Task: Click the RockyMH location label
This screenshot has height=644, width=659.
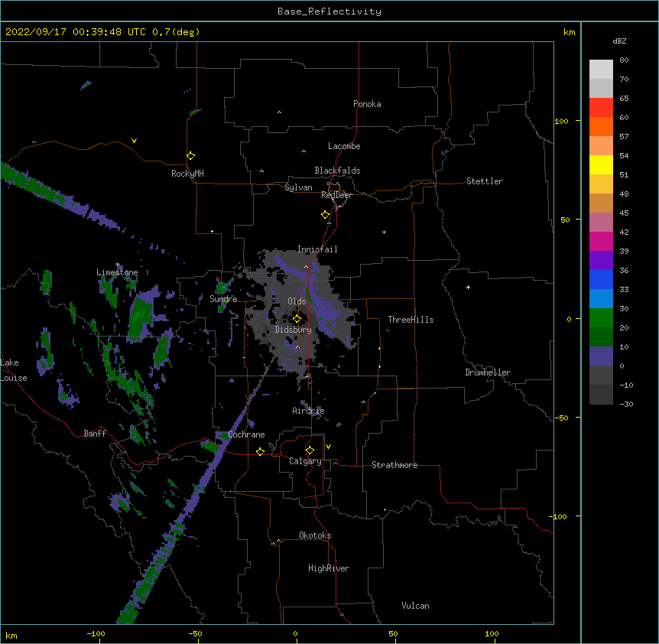Action: 187,174
